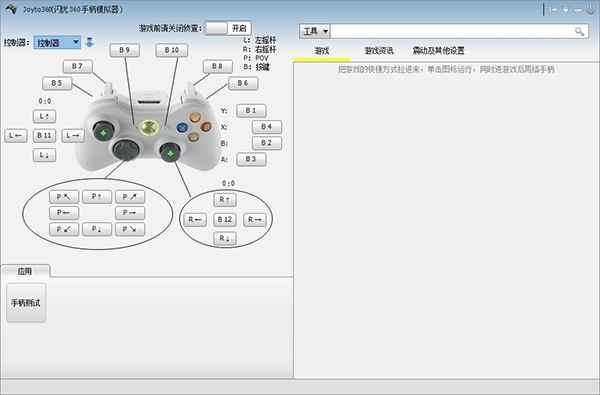Click the blue download arrow icon
Image resolution: width=600 pixels, height=395 pixels.
click(x=90, y=42)
